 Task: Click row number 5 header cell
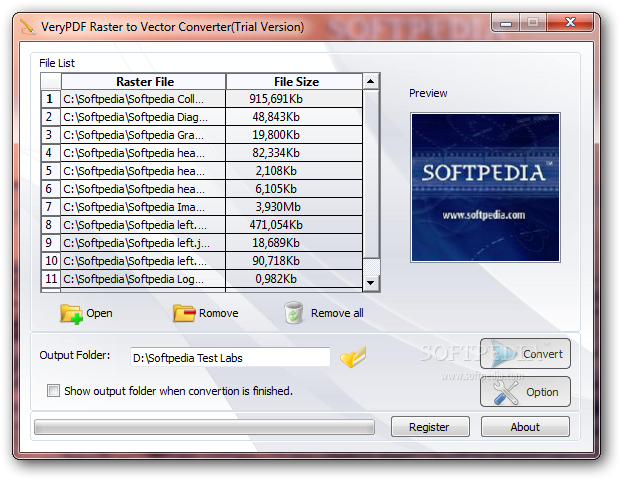point(51,171)
